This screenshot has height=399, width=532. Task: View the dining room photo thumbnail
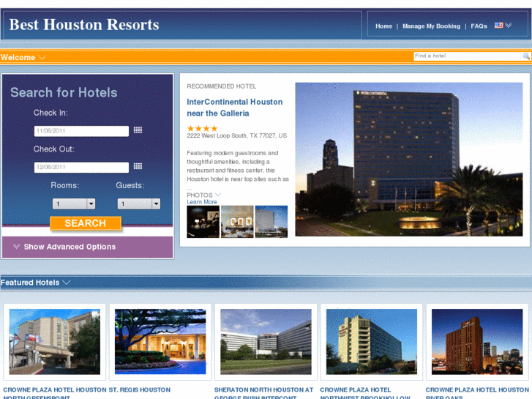[x=237, y=221]
